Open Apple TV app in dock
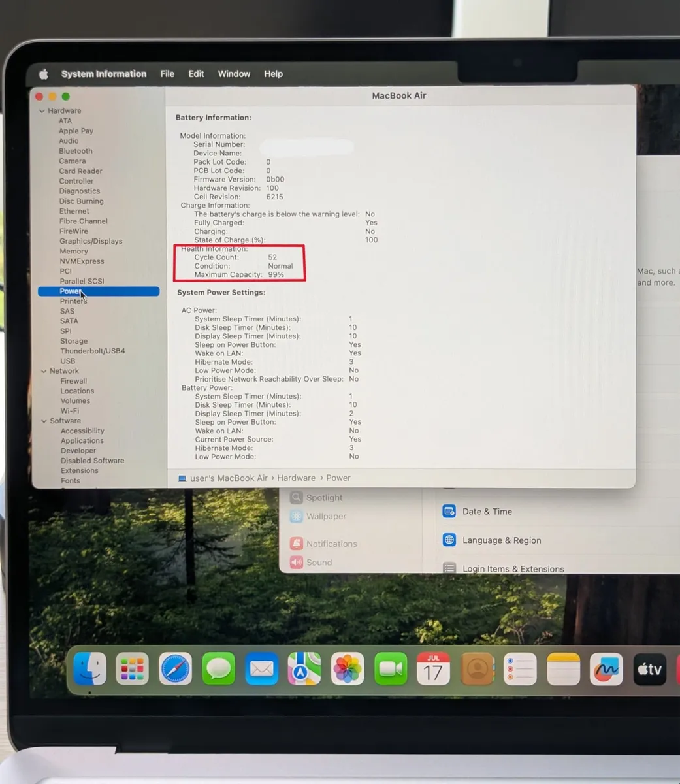 tap(649, 669)
